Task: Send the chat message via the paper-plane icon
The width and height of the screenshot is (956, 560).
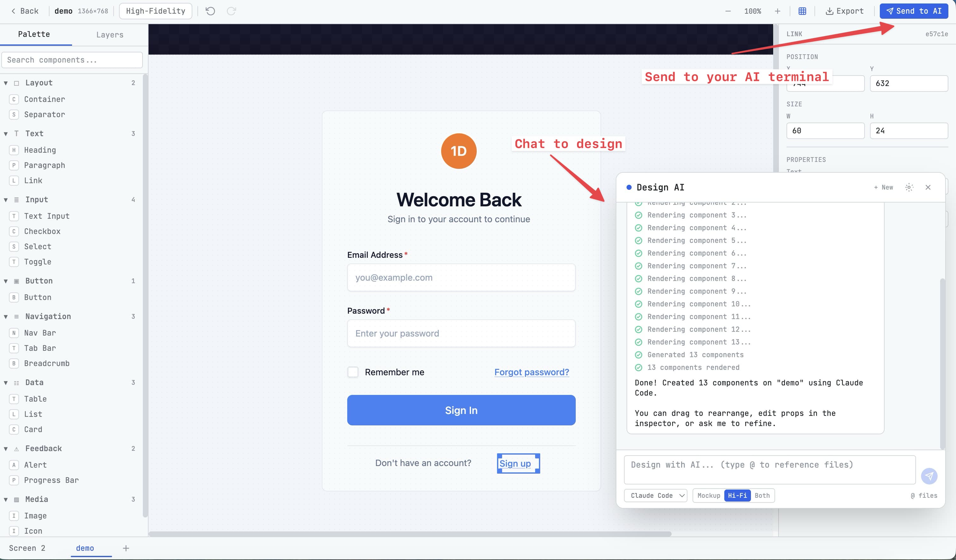Action: click(x=929, y=476)
